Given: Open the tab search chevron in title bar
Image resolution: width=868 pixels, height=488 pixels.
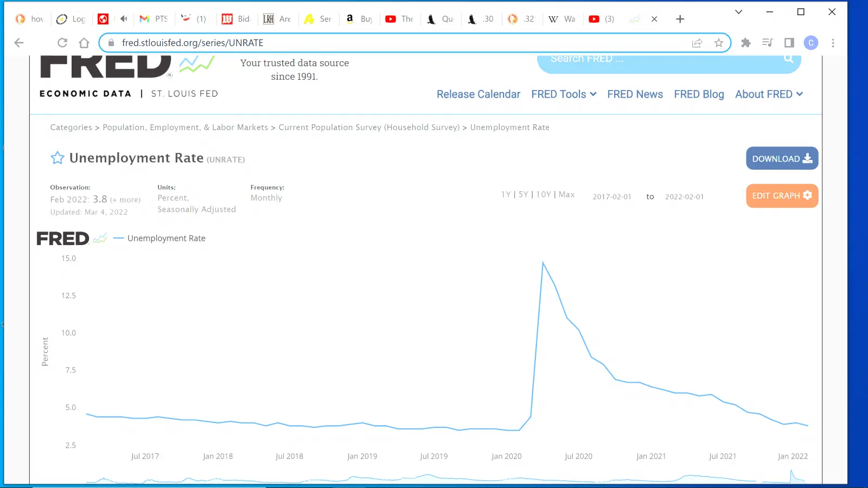Looking at the screenshot, I should click(x=738, y=12).
